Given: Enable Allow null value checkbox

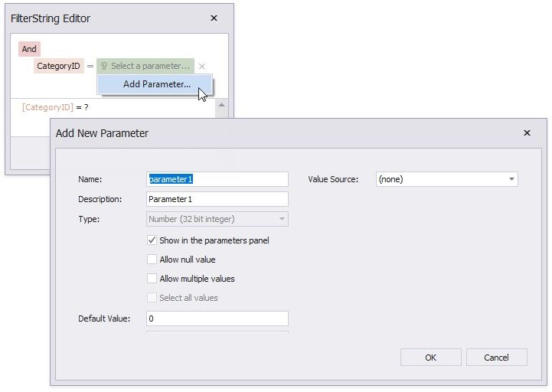Looking at the screenshot, I should (x=152, y=260).
